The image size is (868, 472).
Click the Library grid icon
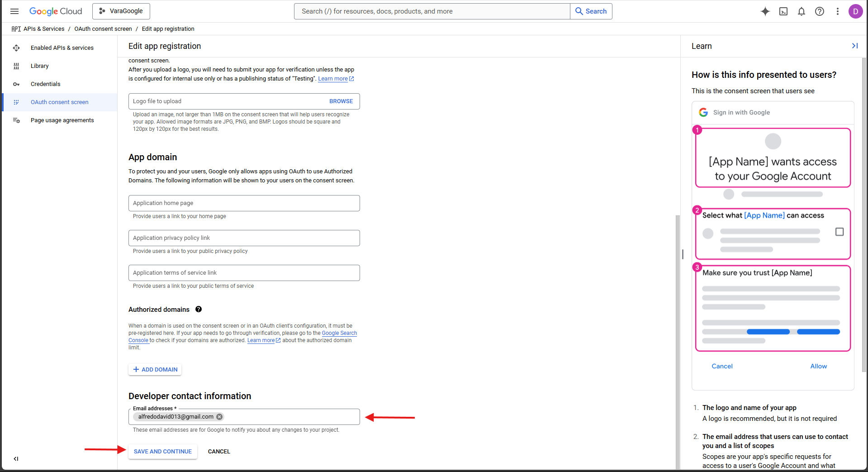(x=16, y=66)
